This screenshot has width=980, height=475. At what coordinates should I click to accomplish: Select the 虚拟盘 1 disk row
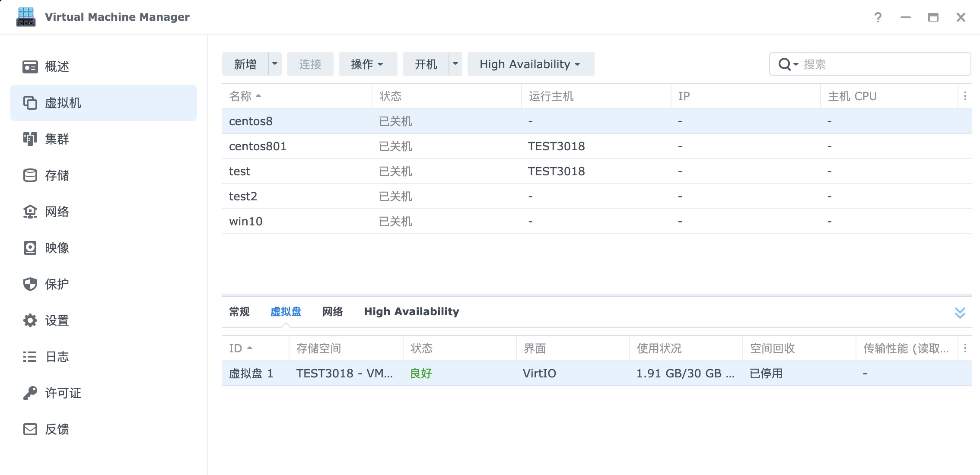[597, 373]
